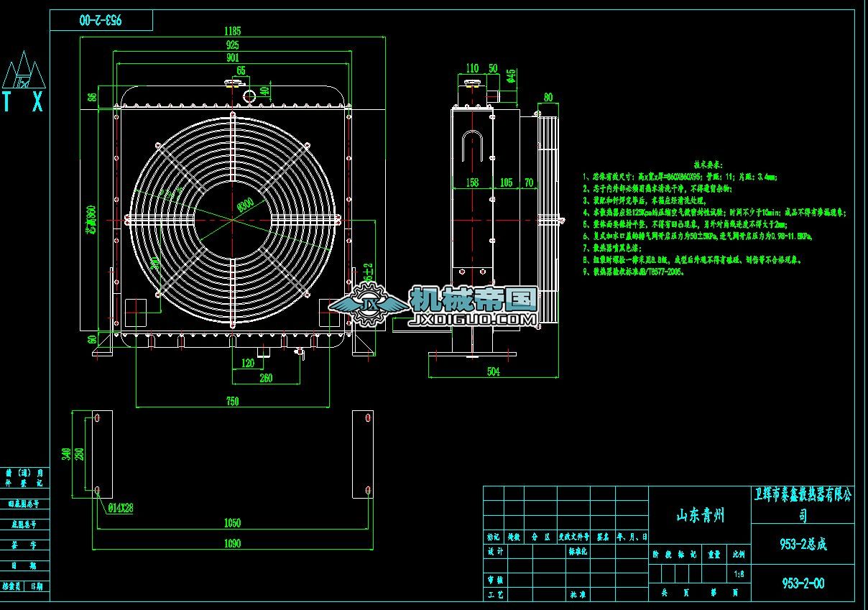Click the dimension text "70" on side view
The image size is (868, 610).
[529, 182]
